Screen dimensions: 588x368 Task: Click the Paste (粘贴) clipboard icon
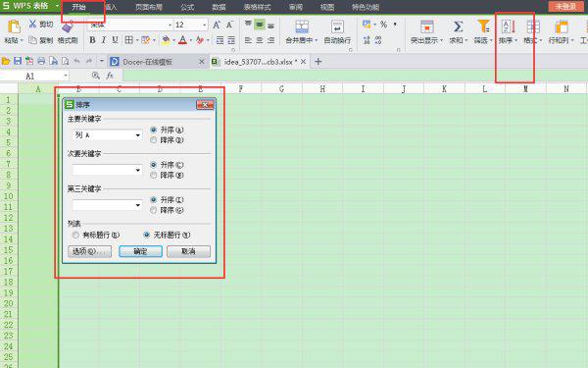[x=14, y=27]
